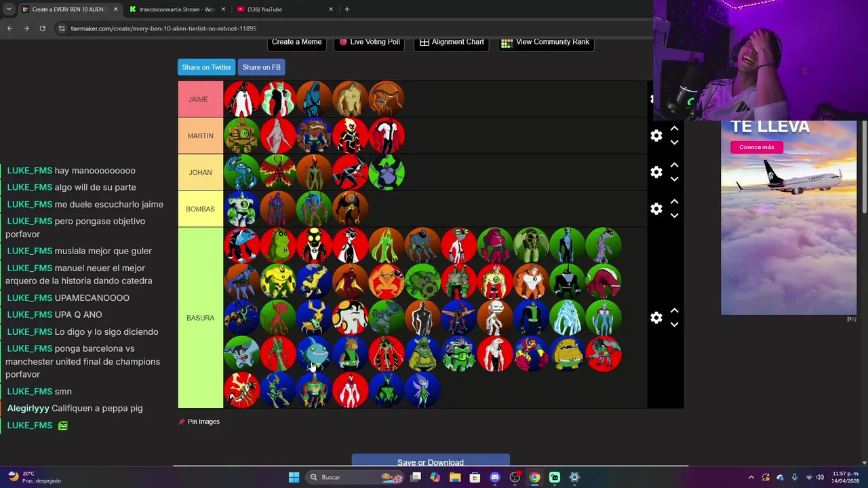Edit the green BASURA tier label
Screen dimensions: 868x488
coord(200,318)
